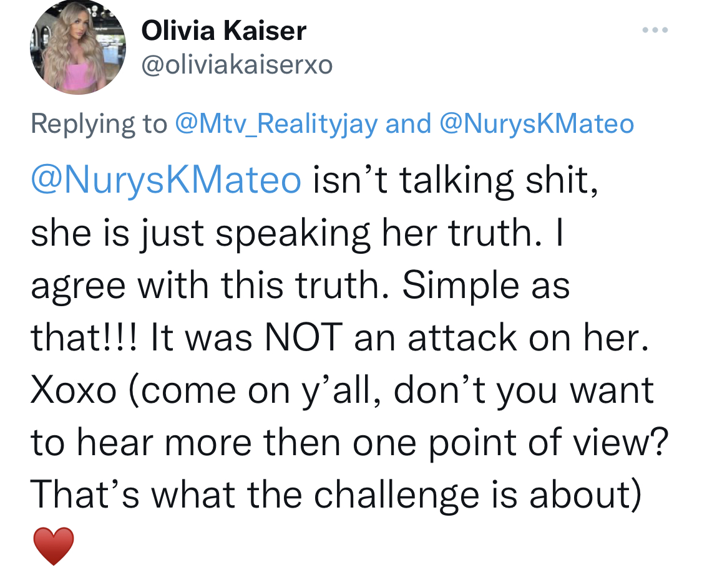Click the blue word "and" between handles
This screenshot has height=588, width=702.
(408, 123)
